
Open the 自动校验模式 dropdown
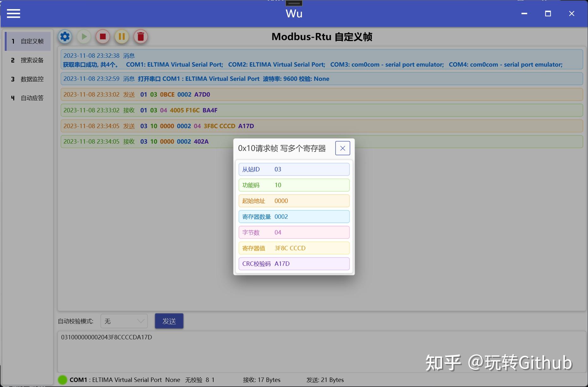point(124,321)
